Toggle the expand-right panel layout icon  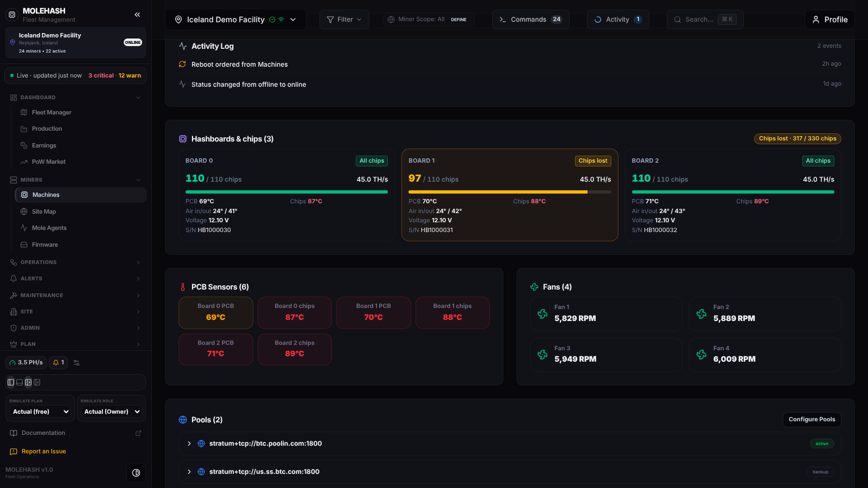(x=28, y=382)
